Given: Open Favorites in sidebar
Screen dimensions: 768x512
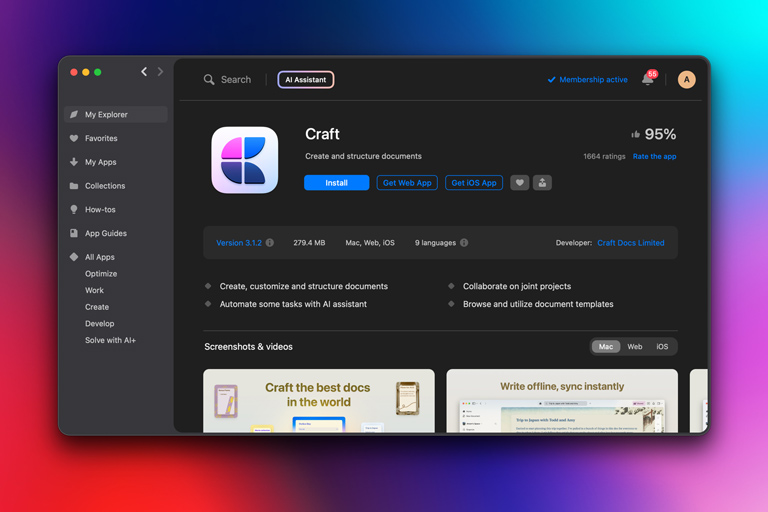Looking at the screenshot, I should (x=101, y=138).
